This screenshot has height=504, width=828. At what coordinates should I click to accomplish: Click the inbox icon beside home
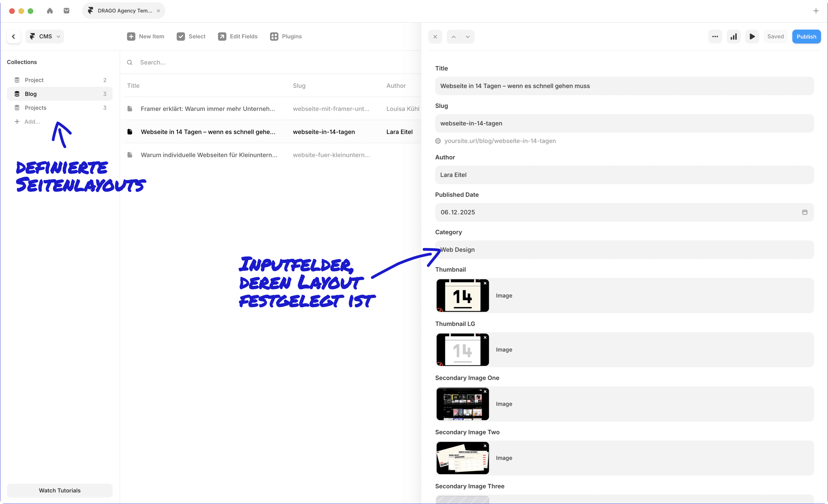pos(66,11)
